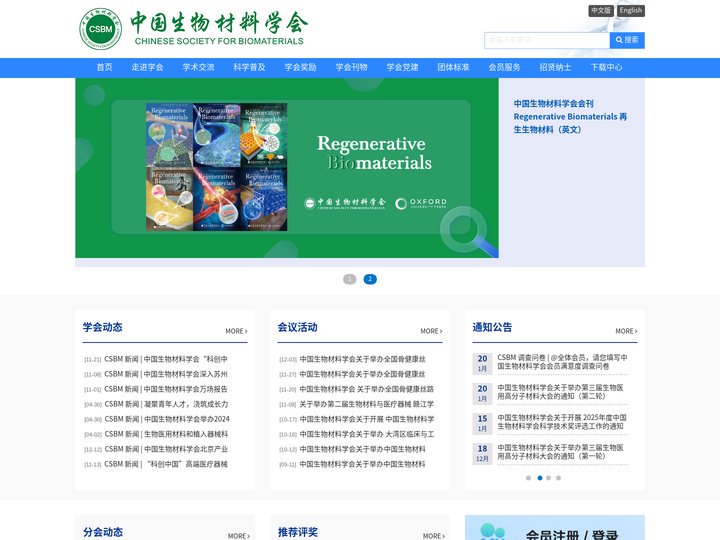Screen dimensions: 720x540
Task: Open the 走进学会 menu
Action: pyautogui.click(x=147, y=68)
